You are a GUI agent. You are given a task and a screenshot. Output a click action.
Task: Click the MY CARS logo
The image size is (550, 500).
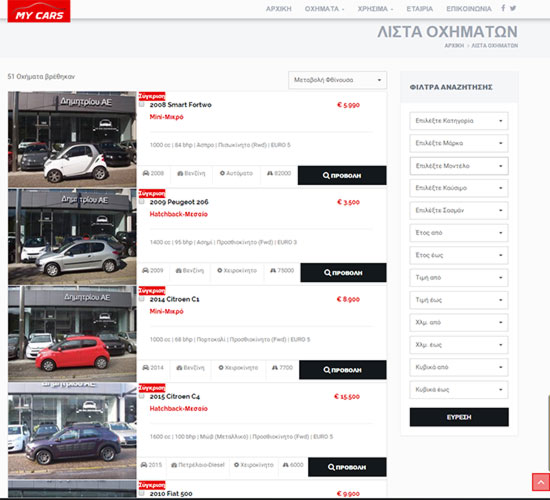pyautogui.click(x=39, y=11)
